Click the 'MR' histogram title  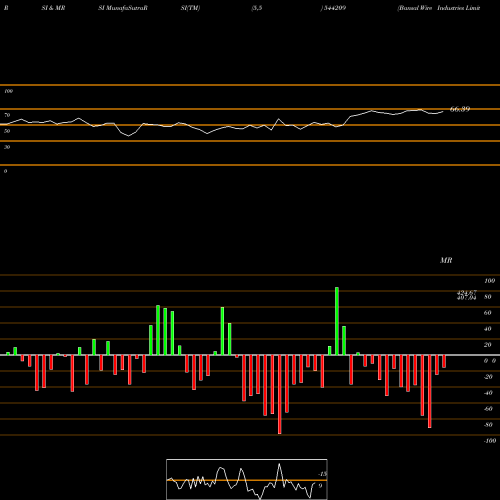coord(446,260)
